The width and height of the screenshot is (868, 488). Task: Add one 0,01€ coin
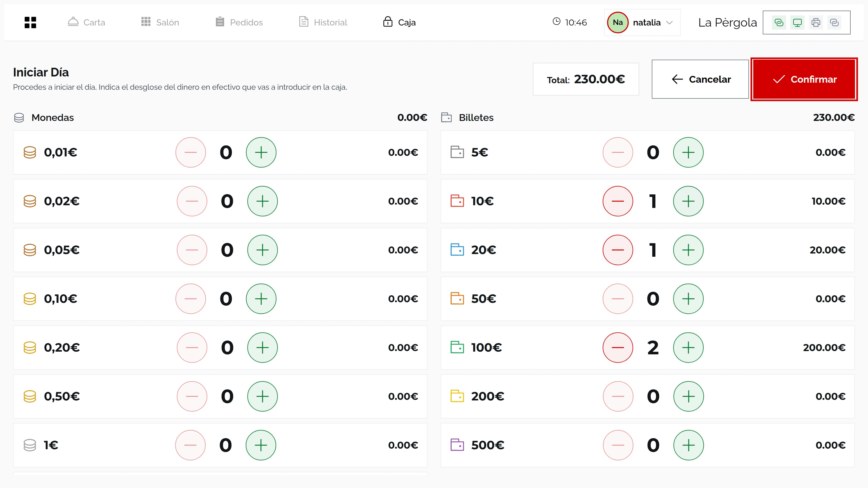[x=261, y=152]
